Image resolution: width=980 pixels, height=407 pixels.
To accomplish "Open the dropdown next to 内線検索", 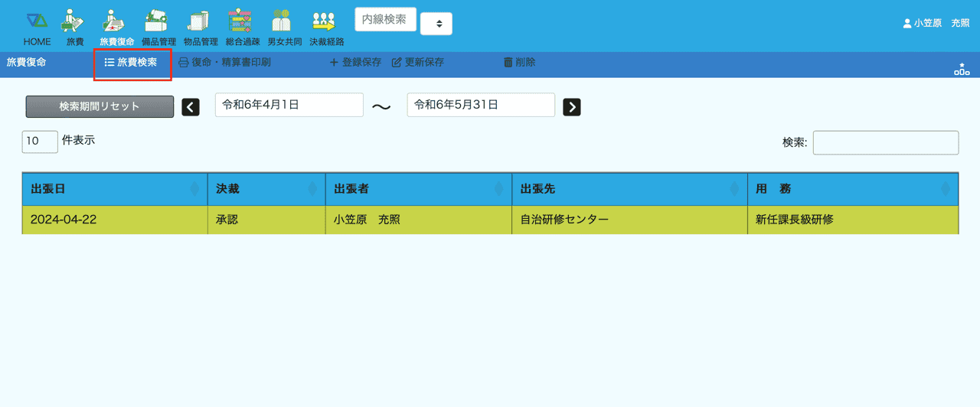I will point(436,24).
